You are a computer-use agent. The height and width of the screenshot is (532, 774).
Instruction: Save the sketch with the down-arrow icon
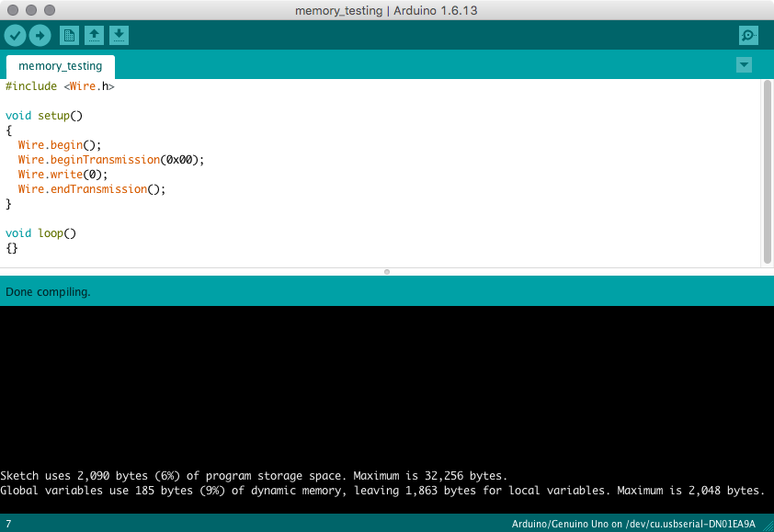pyautogui.click(x=119, y=36)
